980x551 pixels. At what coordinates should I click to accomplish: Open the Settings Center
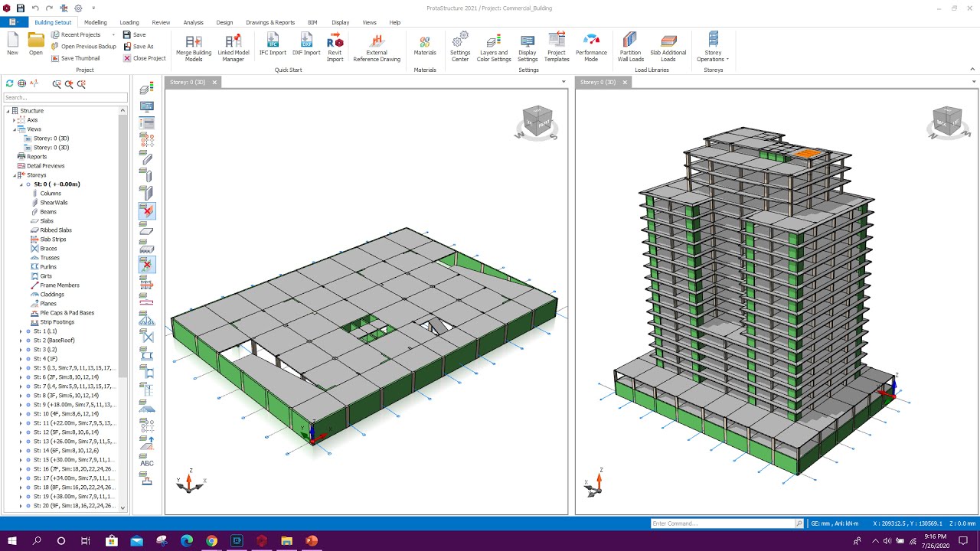click(459, 46)
